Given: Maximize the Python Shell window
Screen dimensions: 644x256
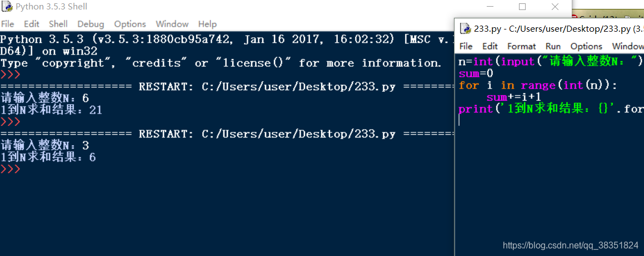Looking at the screenshot, I should pyautogui.click(x=522, y=7).
